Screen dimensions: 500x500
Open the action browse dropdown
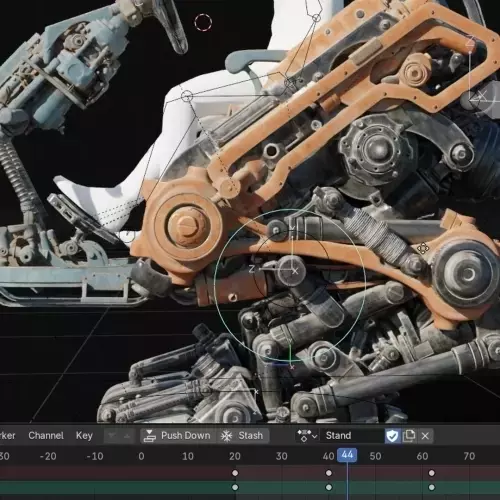click(307, 436)
